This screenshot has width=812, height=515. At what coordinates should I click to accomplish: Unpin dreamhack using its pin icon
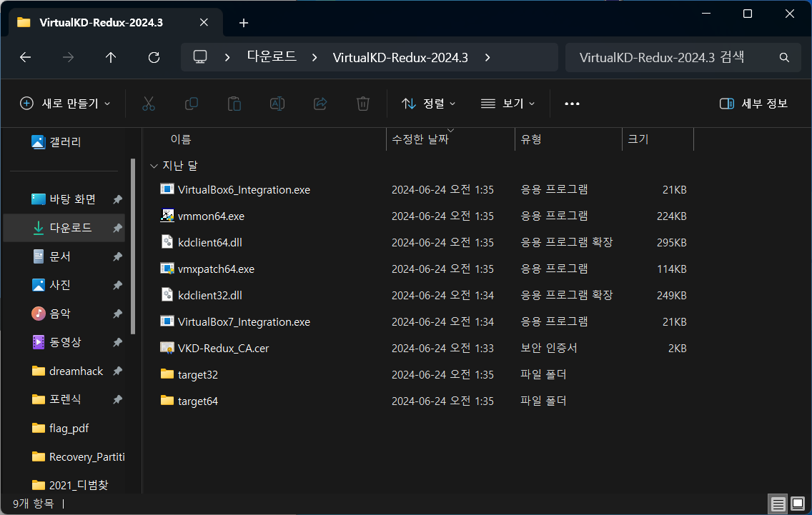[x=117, y=371]
